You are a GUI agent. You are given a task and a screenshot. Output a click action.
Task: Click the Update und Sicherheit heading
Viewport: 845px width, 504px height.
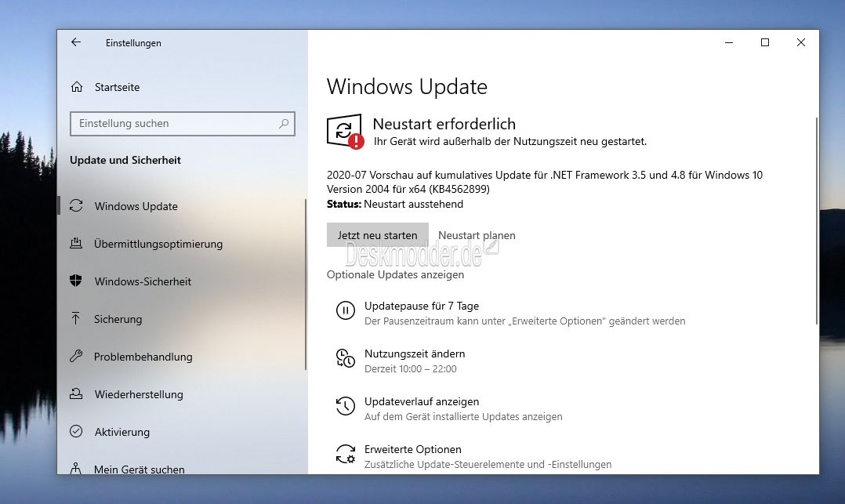(x=125, y=160)
